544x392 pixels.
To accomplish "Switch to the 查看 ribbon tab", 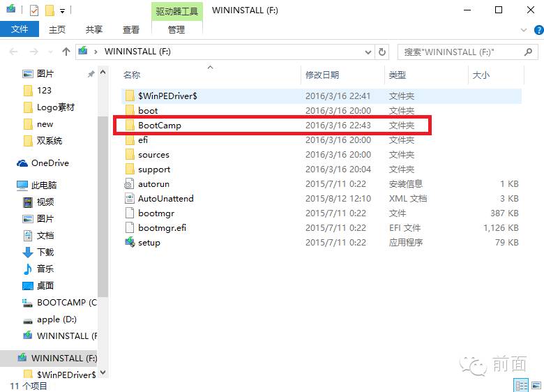I will [131, 29].
